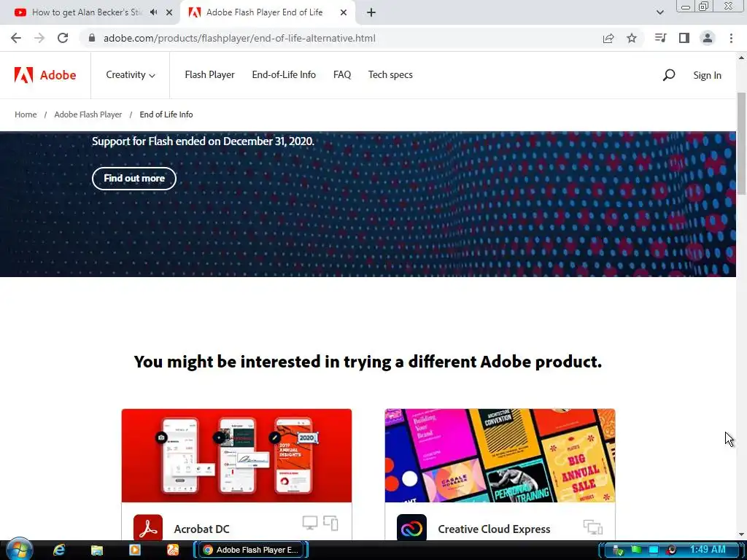Open Chrome three-dot menu
This screenshot has width=747, height=560.
click(731, 38)
